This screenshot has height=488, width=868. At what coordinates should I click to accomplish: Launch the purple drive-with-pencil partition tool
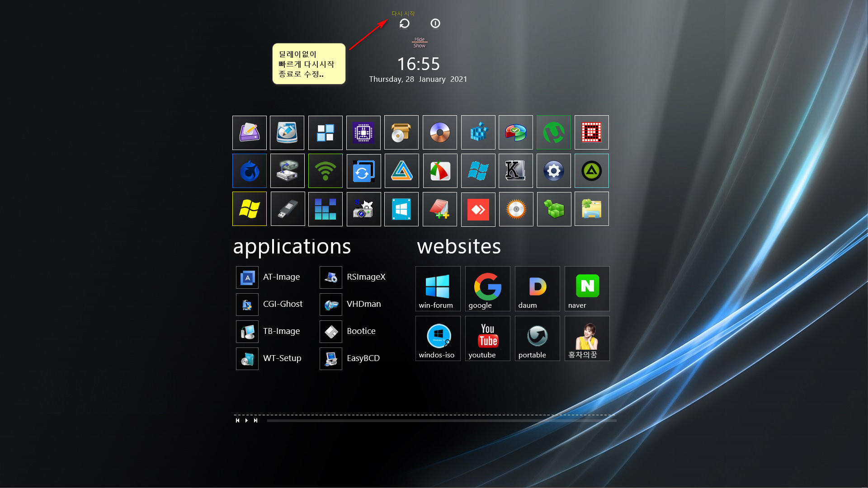[x=249, y=133]
